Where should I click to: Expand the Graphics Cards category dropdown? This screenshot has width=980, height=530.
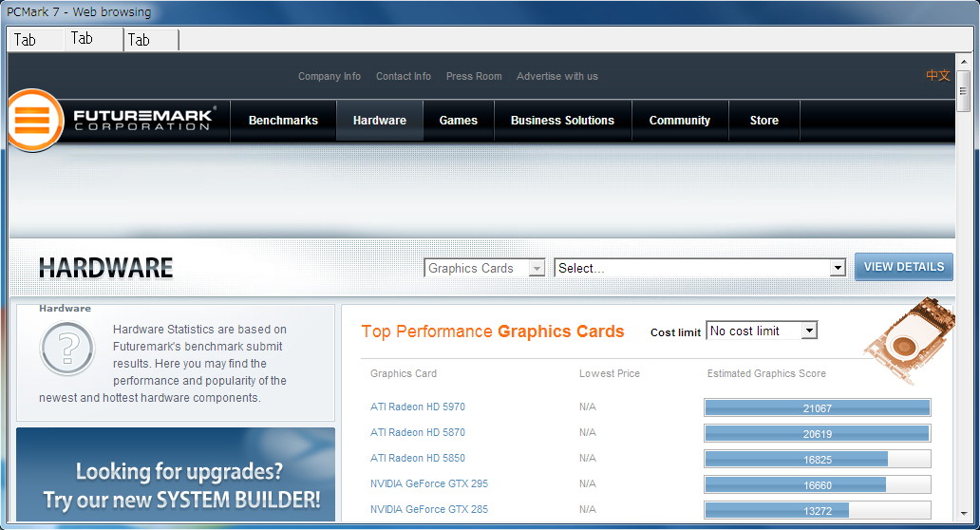tap(484, 268)
